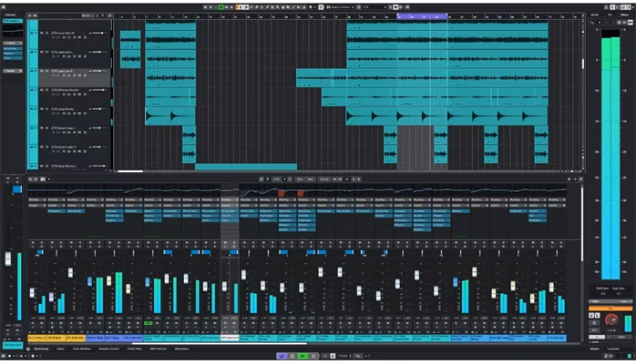The height and width of the screenshot is (364, 636).
Task: Select the GTR Accent Lead R track name
Action: click(x=63, y=147)
